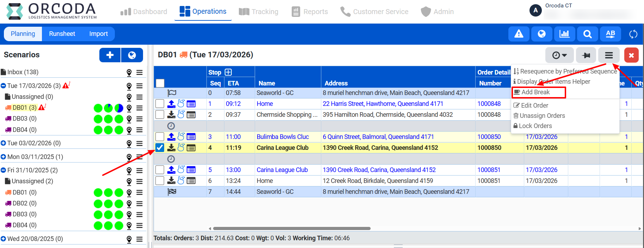Viewport: 644px width, 248px height.
Task: Click the warning alerts triangle icon in toolbar
Action: [x=519, y=34]
